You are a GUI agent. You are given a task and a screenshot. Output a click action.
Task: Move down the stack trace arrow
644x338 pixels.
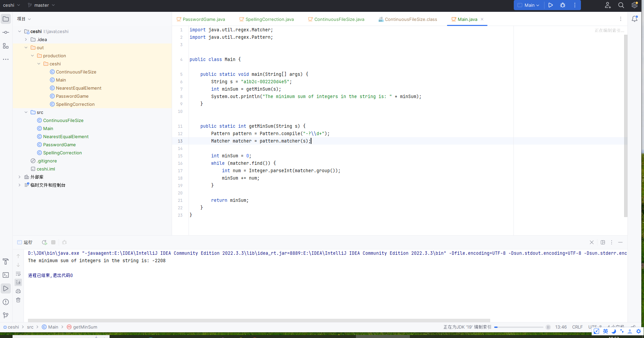pyautogui.click(x=18, y=265)
